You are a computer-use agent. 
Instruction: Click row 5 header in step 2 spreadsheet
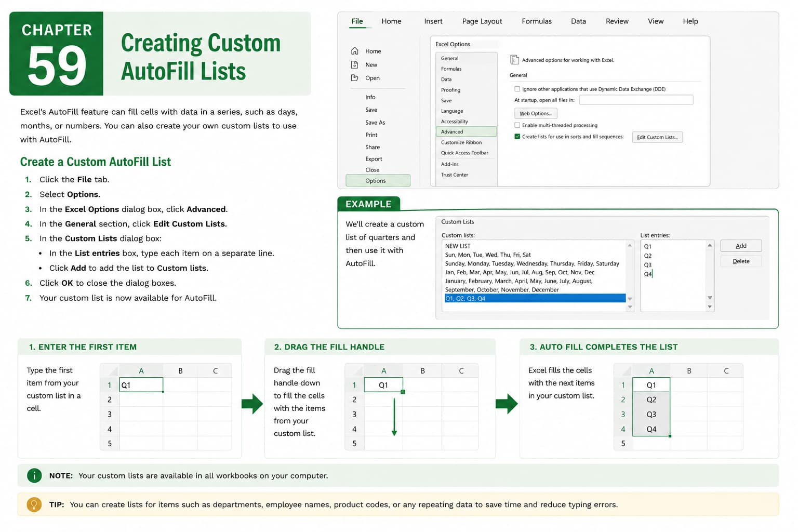(355, 443)
